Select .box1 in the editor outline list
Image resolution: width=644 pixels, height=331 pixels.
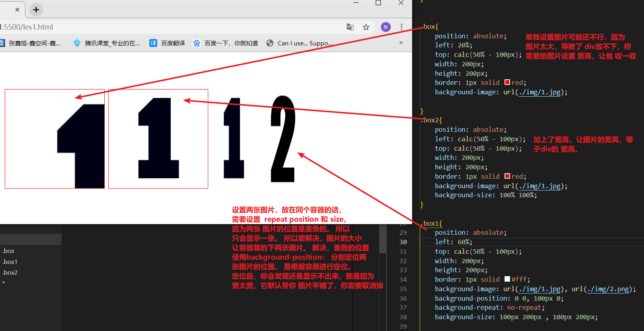click(10, 262)
